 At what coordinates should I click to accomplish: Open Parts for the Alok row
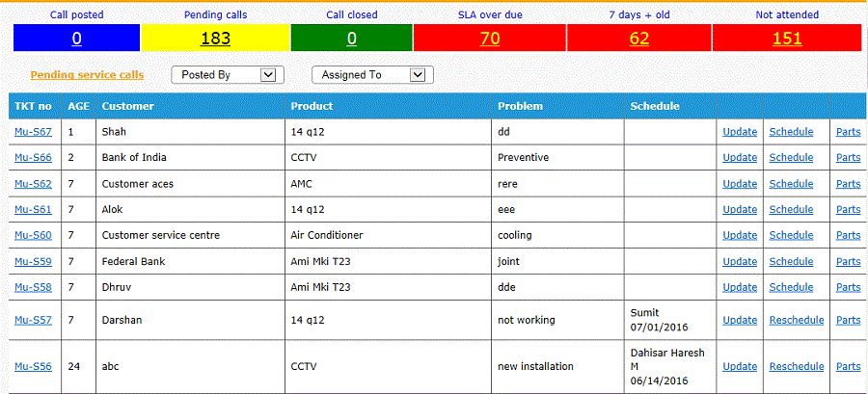tap(848, 209)
